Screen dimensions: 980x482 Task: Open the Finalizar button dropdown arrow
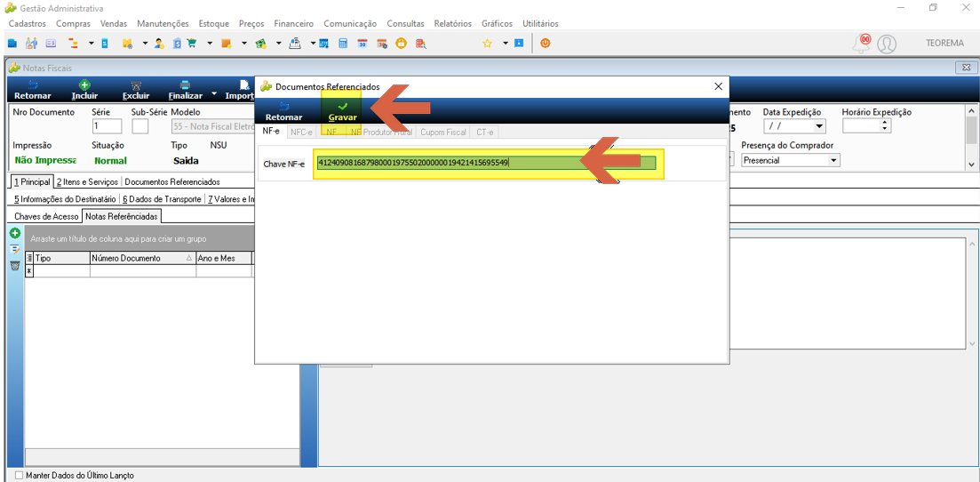214,94
